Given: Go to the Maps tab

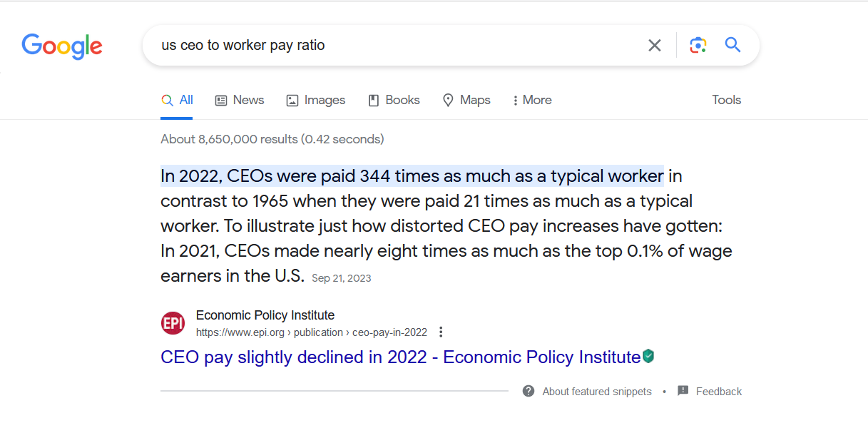Looking at the screenshot, I should pyautogui.click(x=466, y=100).
